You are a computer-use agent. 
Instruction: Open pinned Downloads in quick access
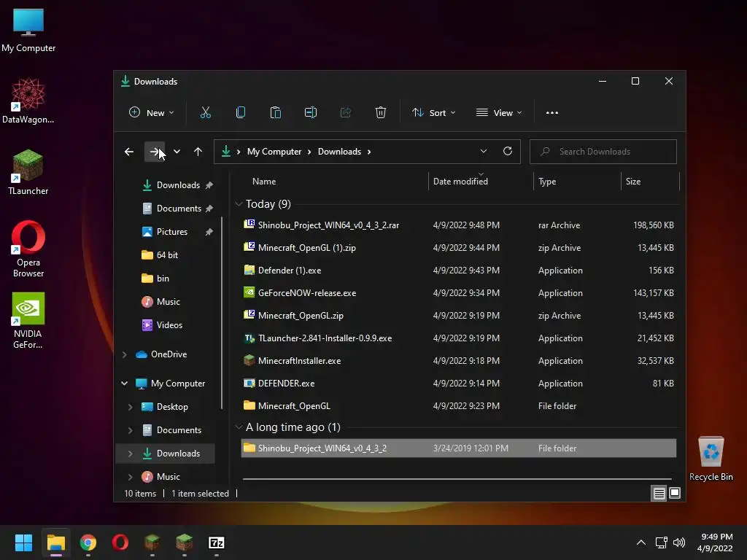(x=177, y=184)
